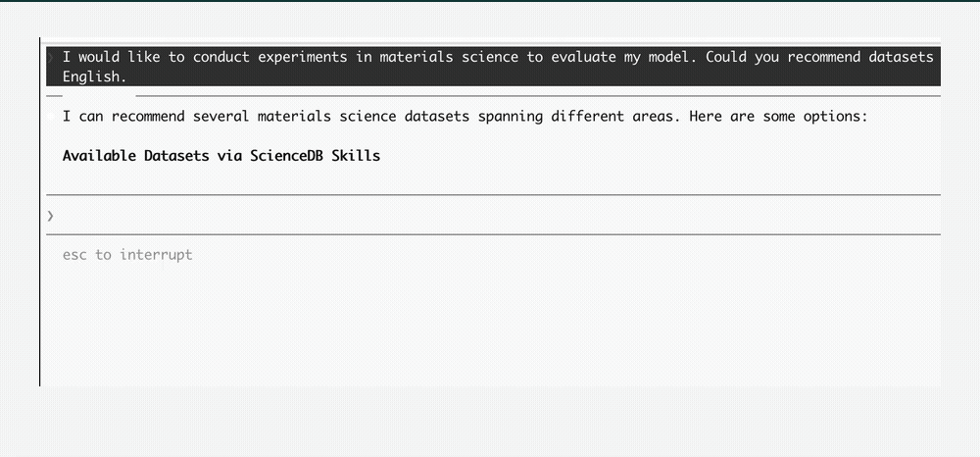Click the word 'interrupt' in the status hint
980x457 pixels.
[x=156, y=255]
